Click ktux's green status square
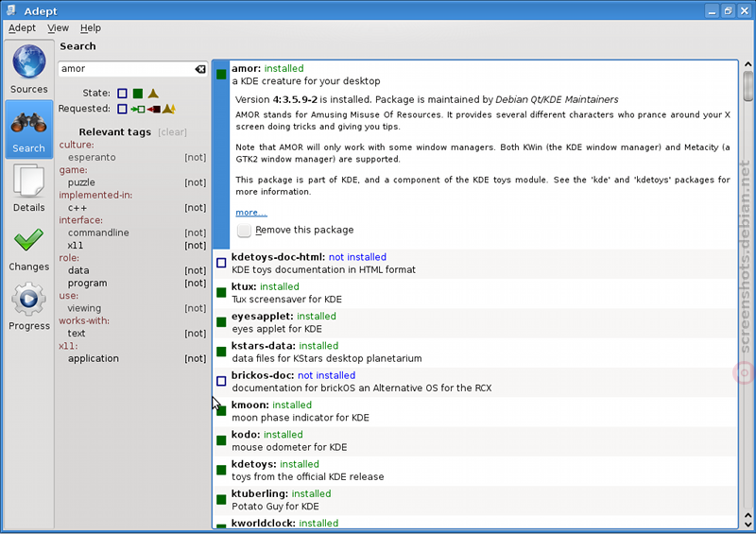 (x=221, y=292)
